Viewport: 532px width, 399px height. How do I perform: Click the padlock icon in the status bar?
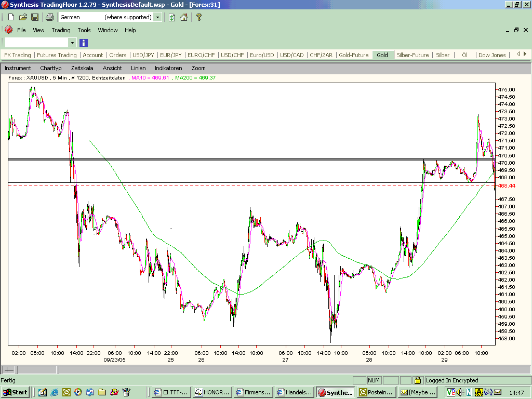418,380
